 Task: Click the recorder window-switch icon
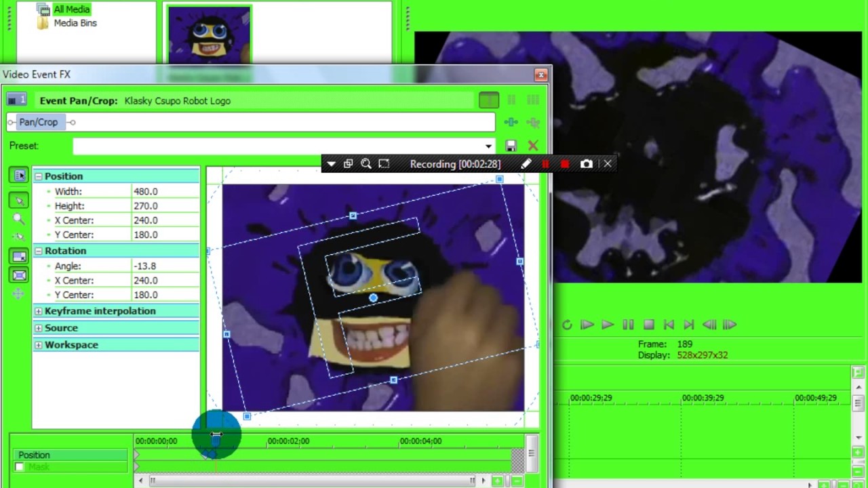(348, 164)
